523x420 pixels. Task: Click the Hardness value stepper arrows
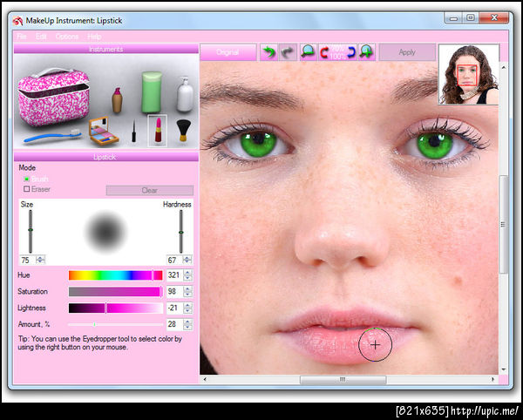[x=187, y=260]
